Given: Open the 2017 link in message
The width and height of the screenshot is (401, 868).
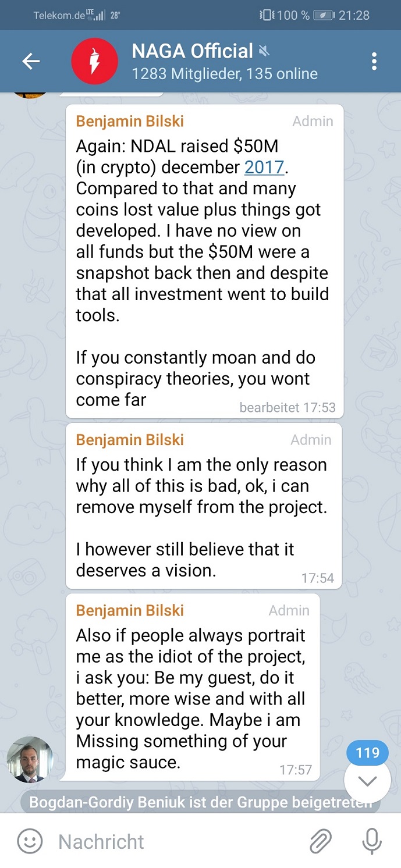Looking at the screenshot, I should point(264,168).
